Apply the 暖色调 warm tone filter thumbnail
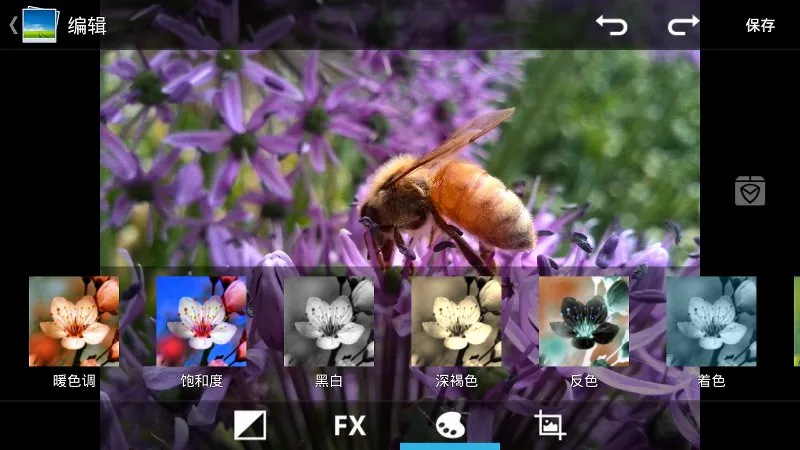This screenshot has height=450, width=800. [74, 321]
